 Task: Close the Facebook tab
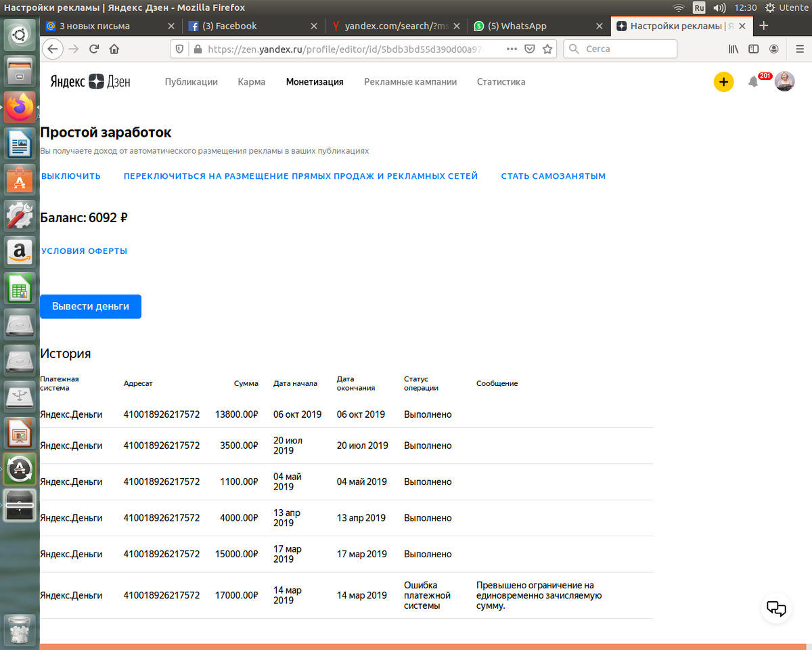point(313,26)
